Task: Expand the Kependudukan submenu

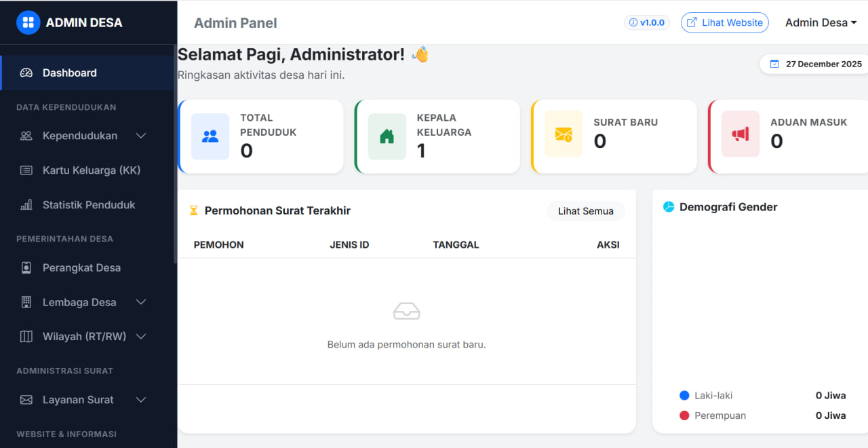Action: pyautogui.click(x=140, y=135)
